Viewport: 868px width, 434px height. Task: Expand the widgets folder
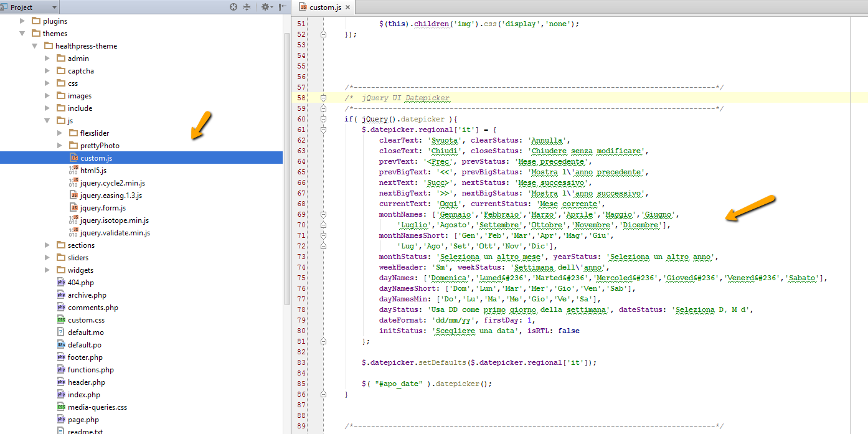coord(47,270)
